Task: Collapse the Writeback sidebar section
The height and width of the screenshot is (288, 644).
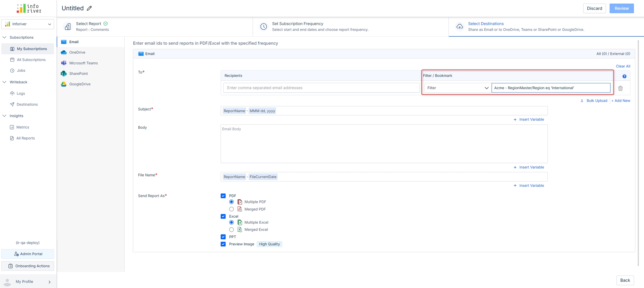Action: coord(4,82)
